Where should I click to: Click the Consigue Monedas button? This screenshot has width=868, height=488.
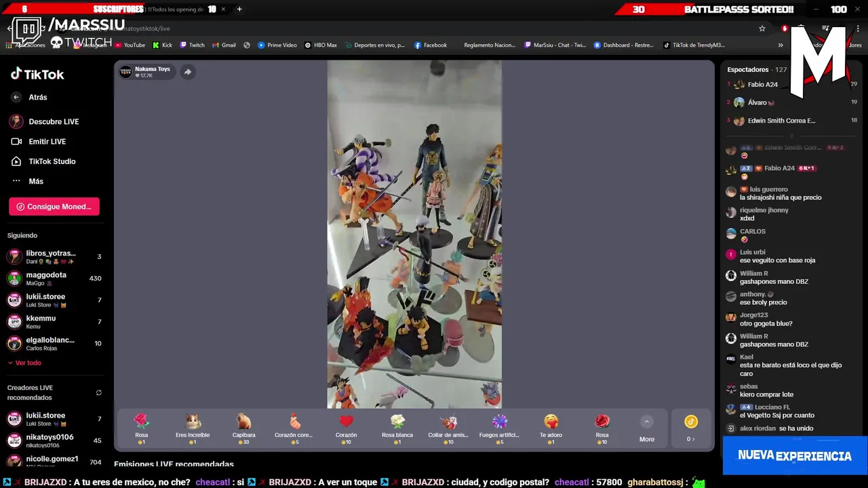(54, 207)
